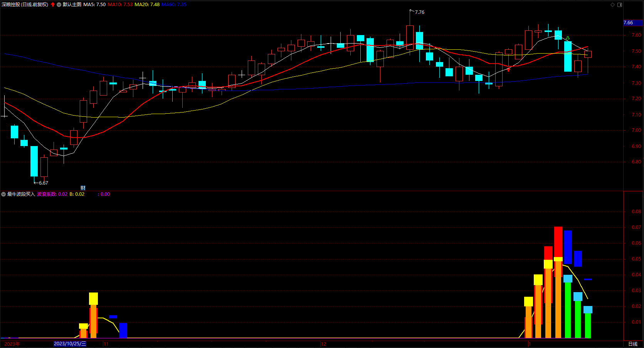Screen dimensions: 644x348
Task: Click the green down-arrow signal above the candle
Action: pyautogui.click(x=568, y=39)
